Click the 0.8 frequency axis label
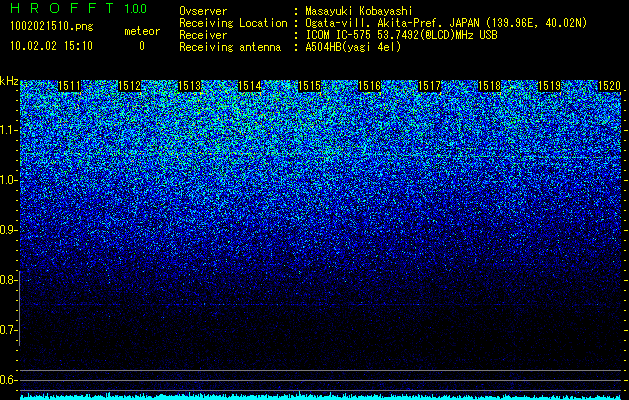 8,280
